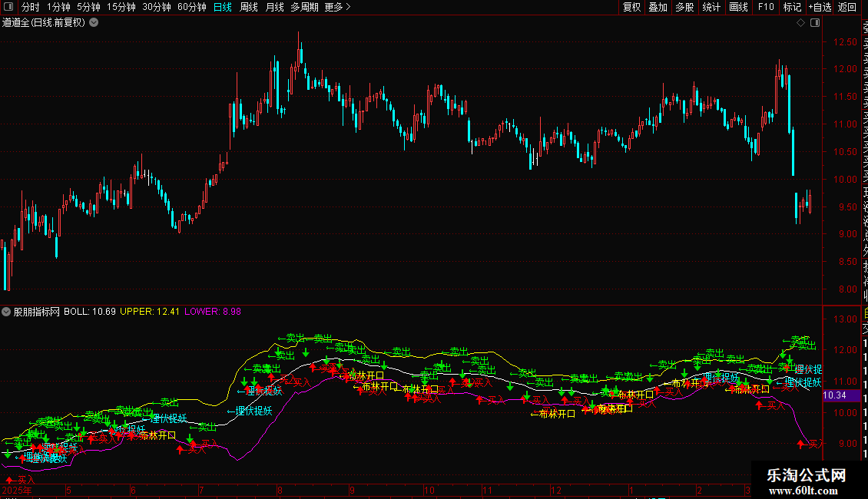Viewport: 868px width, 499px height.
Task: Click the 股朋指标网 indicator name
Action: pyautogui.click(x=37, y=312)
